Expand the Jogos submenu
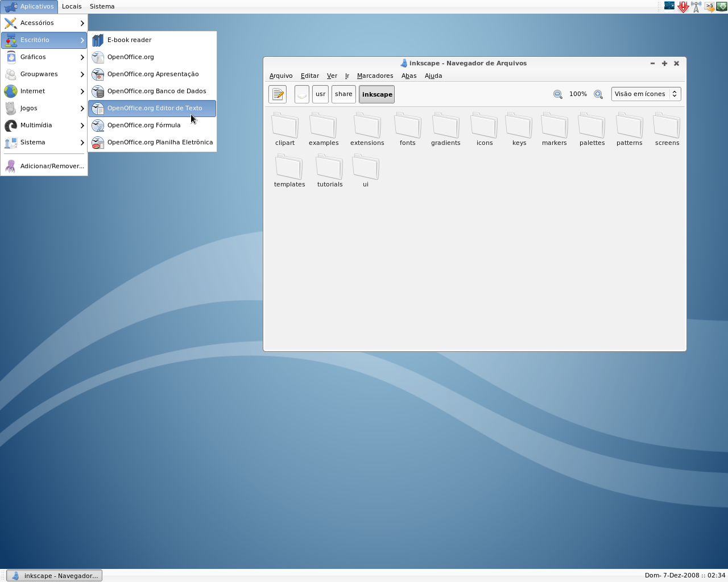 44,108
